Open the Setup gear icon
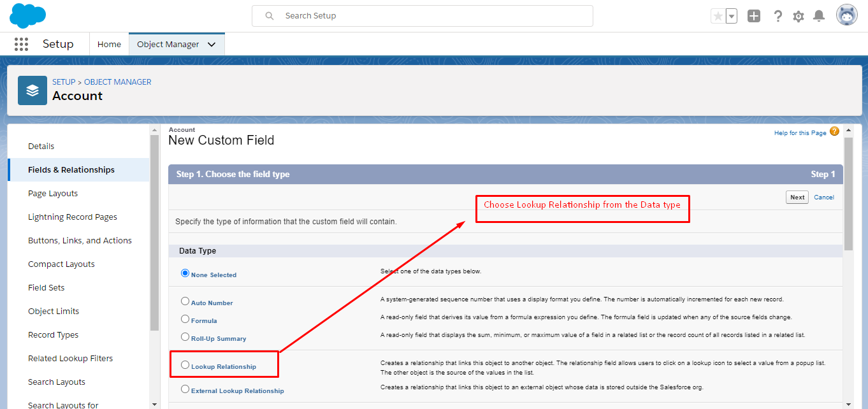 tap(799, 16)
